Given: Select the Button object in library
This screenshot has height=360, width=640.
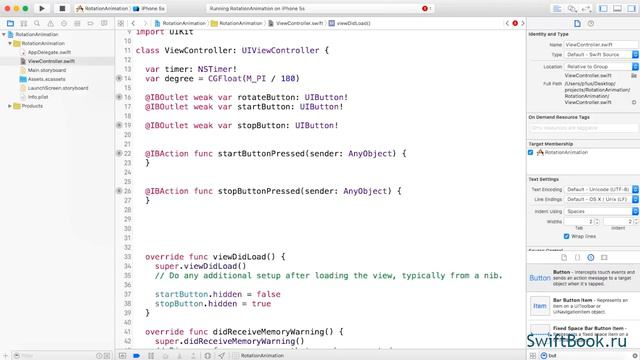Looking at the screenshot, I should 583,278.
